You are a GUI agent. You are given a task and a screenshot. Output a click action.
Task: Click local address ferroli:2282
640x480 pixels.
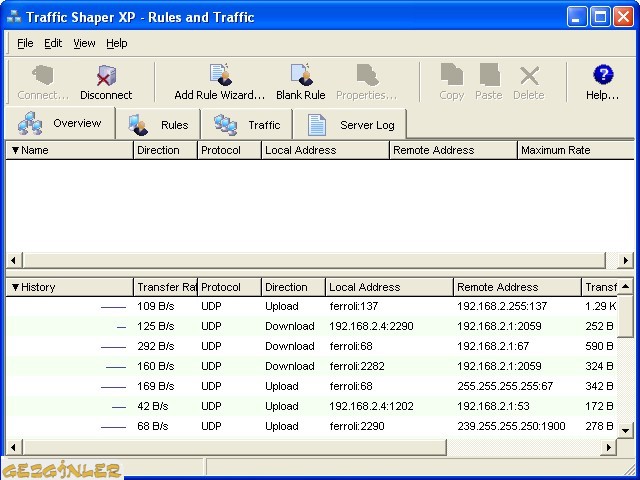(x=357, y=367)
